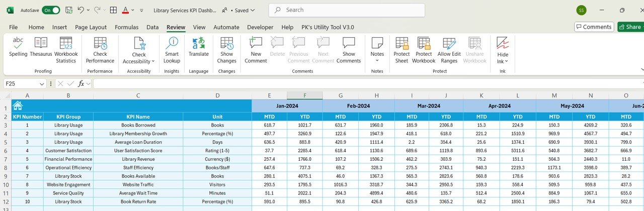Insert a New Comment
644x211 pixels.
pyautogui.click(x=256, y=46)
